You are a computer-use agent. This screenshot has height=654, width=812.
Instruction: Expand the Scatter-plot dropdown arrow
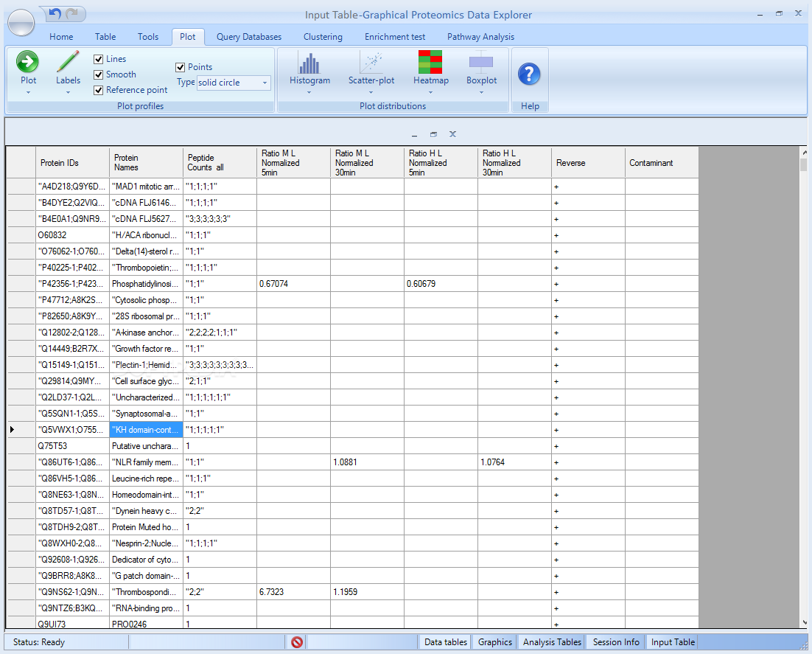371,93
